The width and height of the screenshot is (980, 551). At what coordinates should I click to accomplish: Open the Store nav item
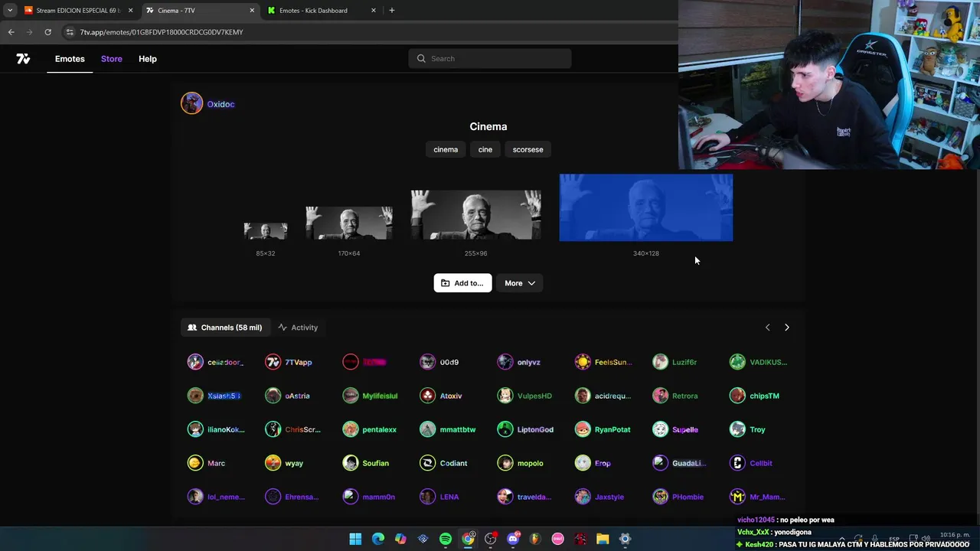[112, 59]
